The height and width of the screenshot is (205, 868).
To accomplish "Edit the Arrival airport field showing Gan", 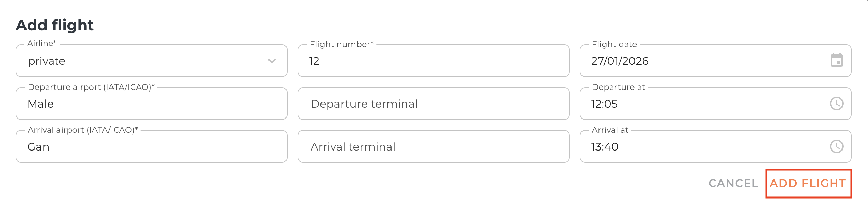I will [x=151, y=147].
